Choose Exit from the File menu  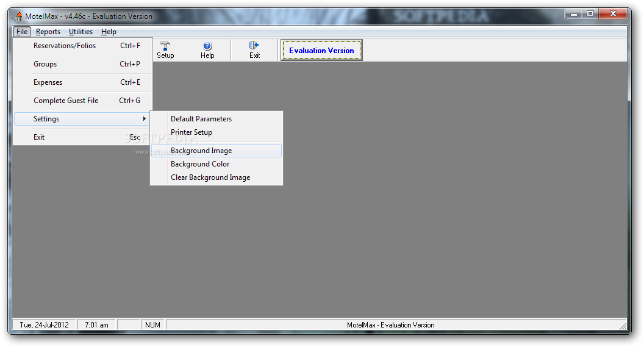pos(83,137)
